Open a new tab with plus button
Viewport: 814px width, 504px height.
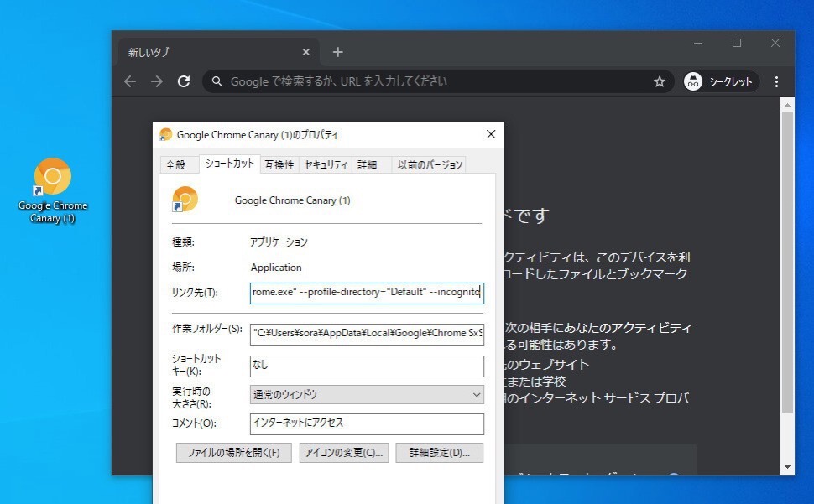pos(337,52)
